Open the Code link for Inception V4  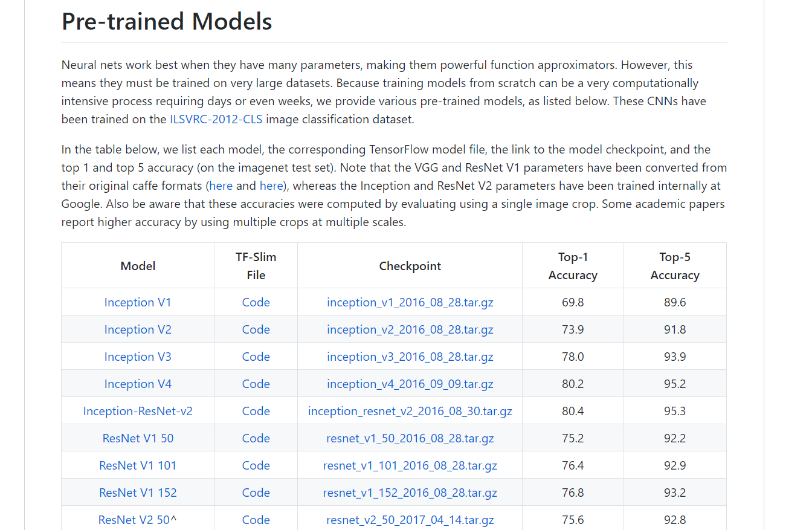point(256,384)
